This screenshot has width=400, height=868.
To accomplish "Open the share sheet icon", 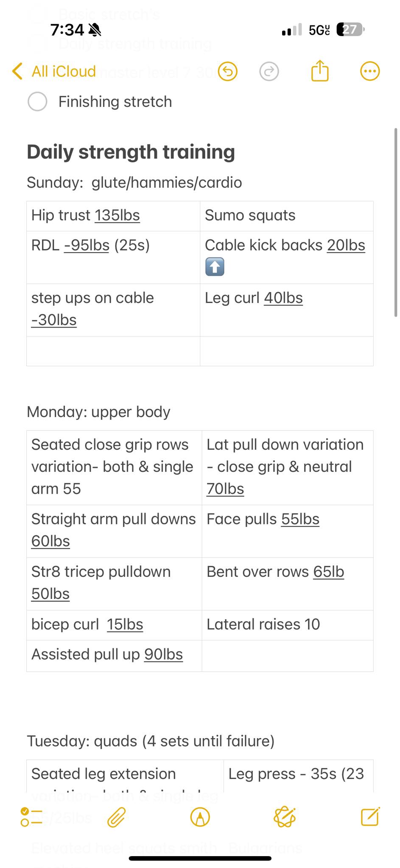I will coord(320,70).
